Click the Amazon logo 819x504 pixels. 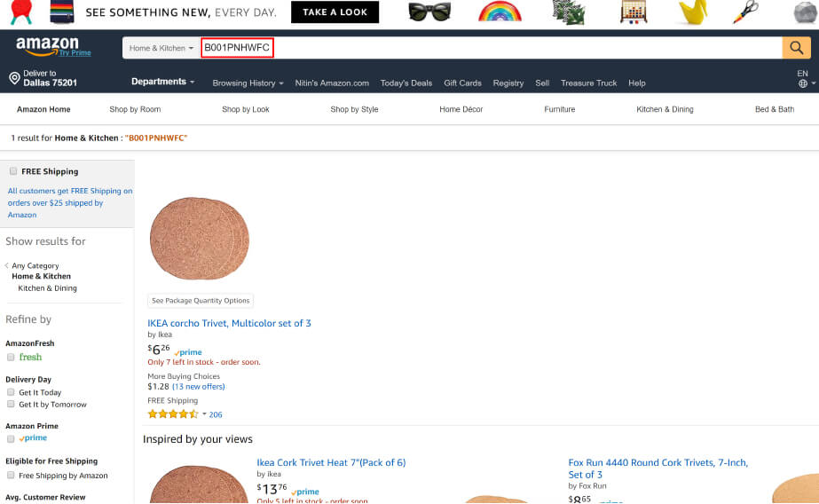pyautogui.click(x=47, y=44)
